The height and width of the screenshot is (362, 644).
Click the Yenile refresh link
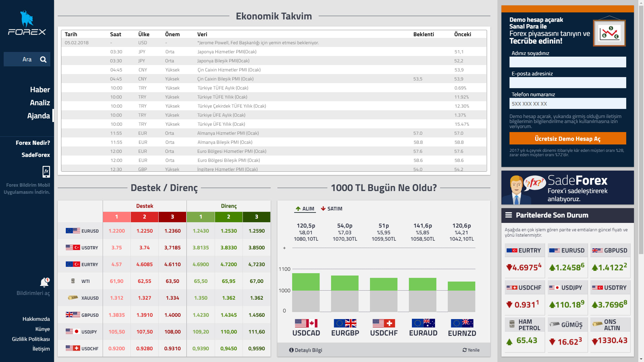(x=471, y=350)
